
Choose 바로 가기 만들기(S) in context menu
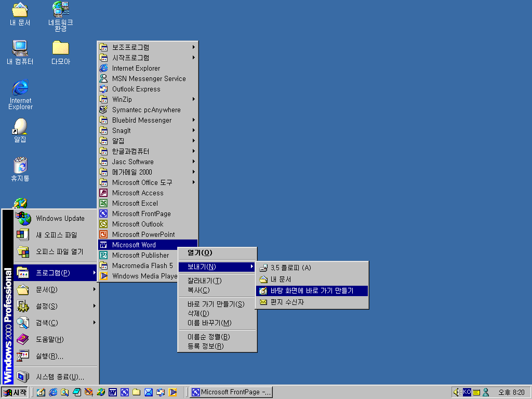tap(217, 304)
